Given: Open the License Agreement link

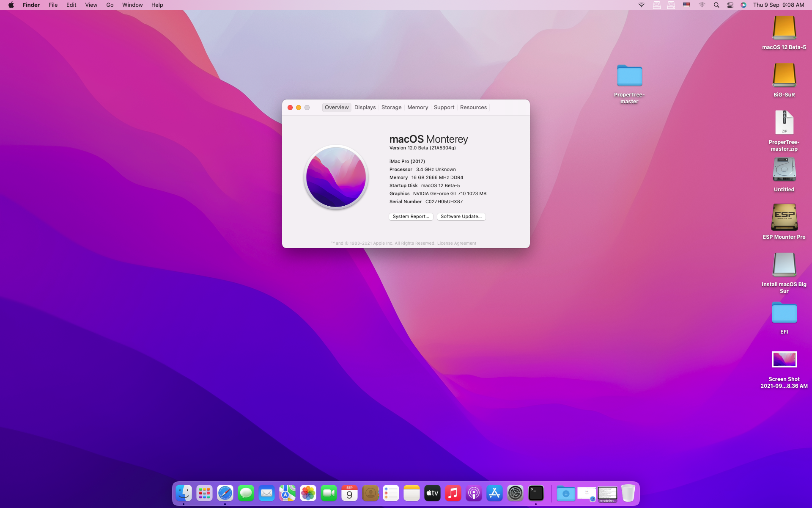Looking at the screenshot, I should tap(456, 243).
